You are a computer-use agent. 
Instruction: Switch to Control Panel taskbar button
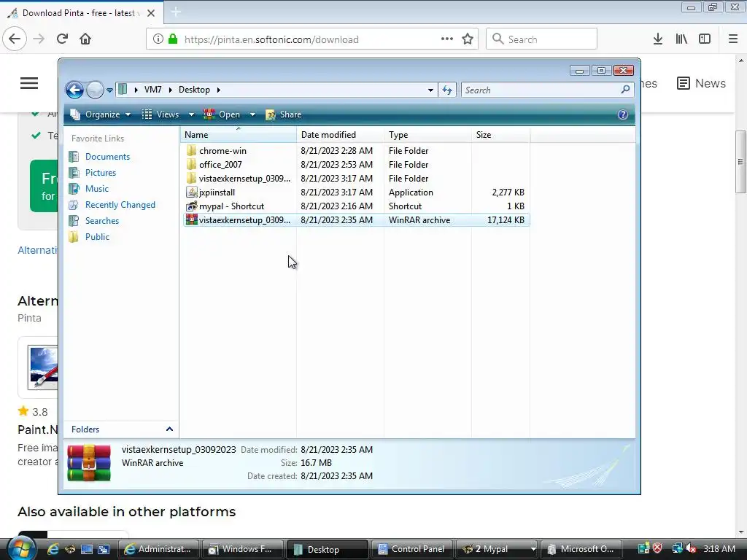pyautogui.click(x=412, y=549)
